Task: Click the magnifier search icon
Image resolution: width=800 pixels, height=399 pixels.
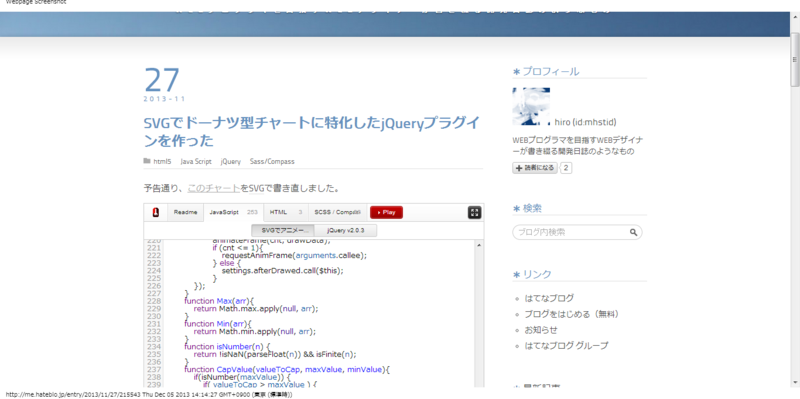Action: click(x=634, y=232)
